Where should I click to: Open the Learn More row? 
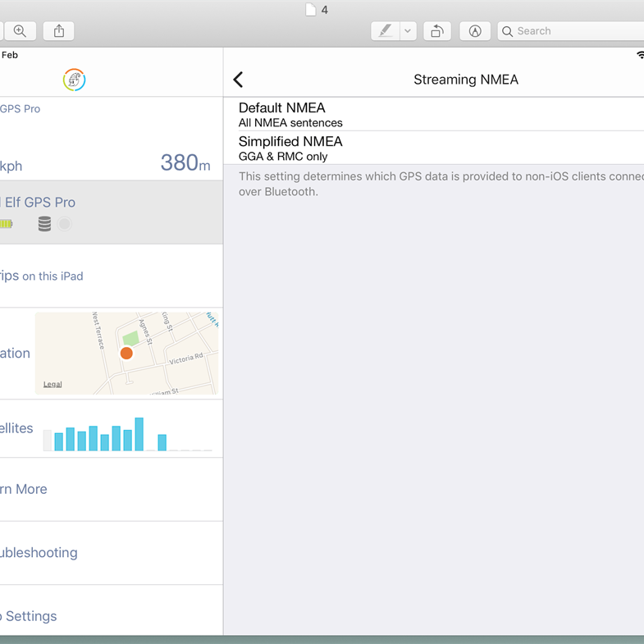[x=25, y=489]
